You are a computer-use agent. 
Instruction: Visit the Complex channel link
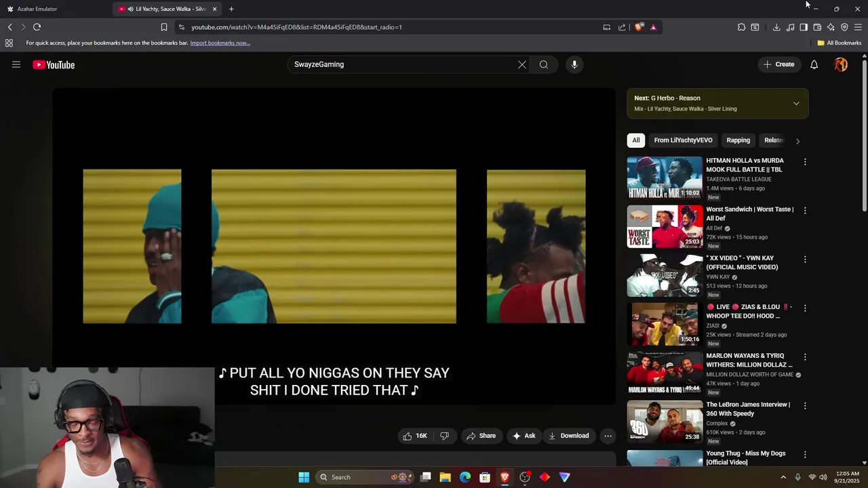point(717,423)
